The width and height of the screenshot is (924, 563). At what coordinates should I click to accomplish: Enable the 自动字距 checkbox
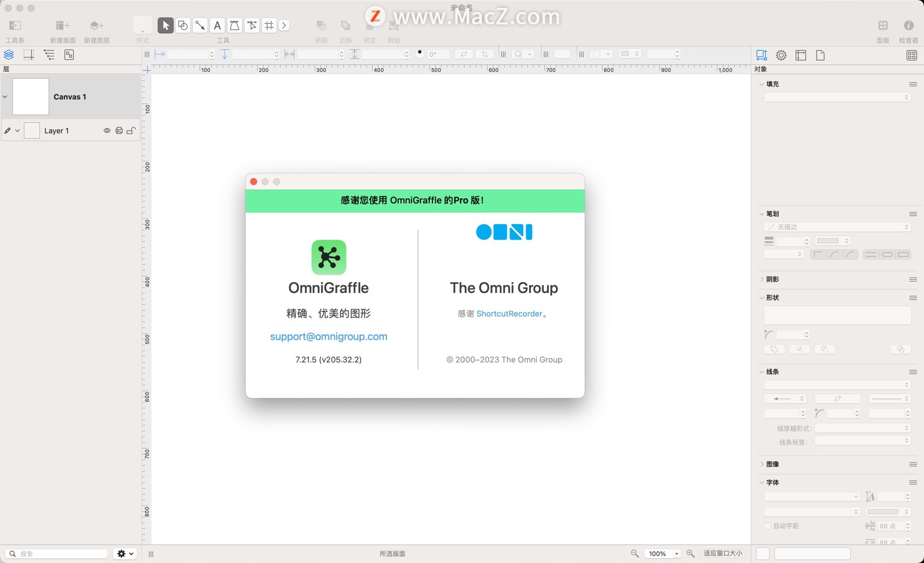(x=768, y=526)
